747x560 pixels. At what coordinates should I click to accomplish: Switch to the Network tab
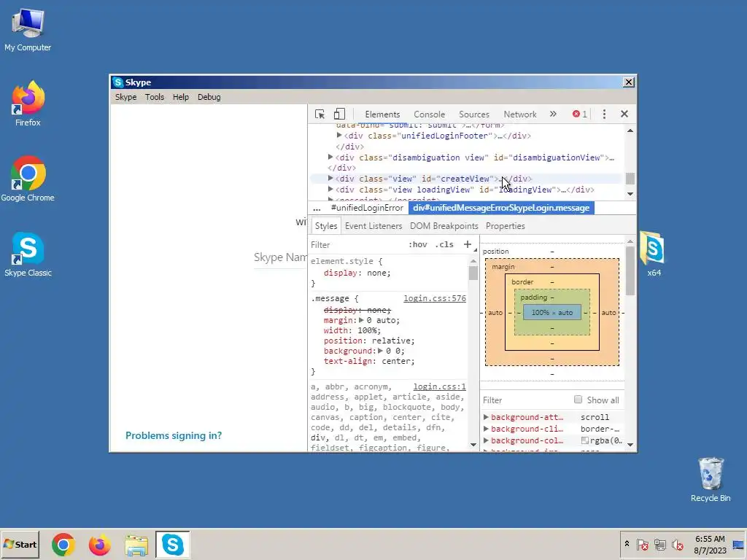[x=519, y=114]
